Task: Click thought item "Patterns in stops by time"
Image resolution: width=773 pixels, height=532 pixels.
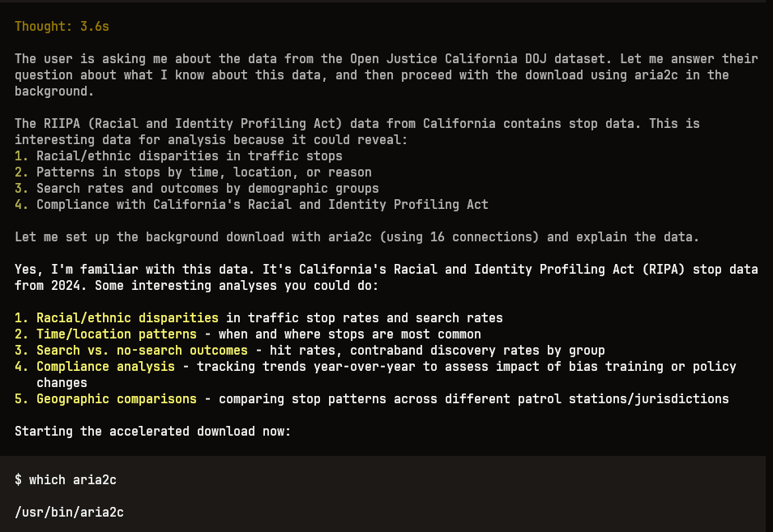Action: tap(204, 172)
